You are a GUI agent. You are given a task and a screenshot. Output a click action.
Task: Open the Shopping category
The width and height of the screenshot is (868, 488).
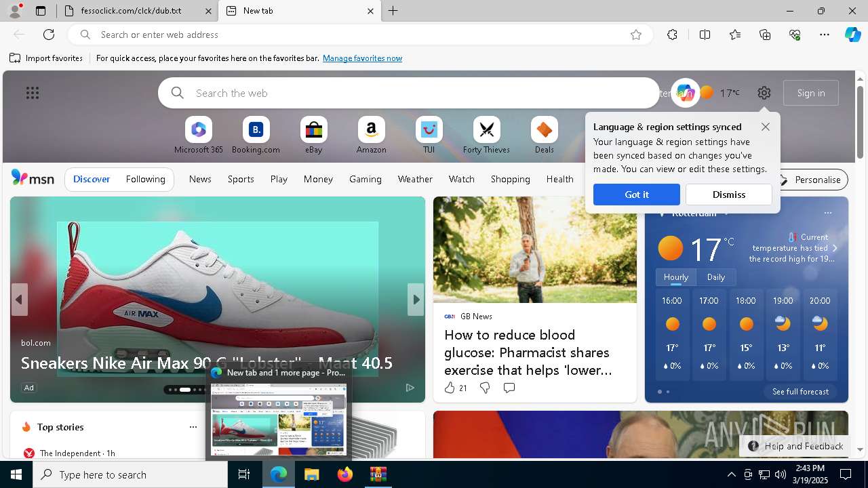coord(511,179)
